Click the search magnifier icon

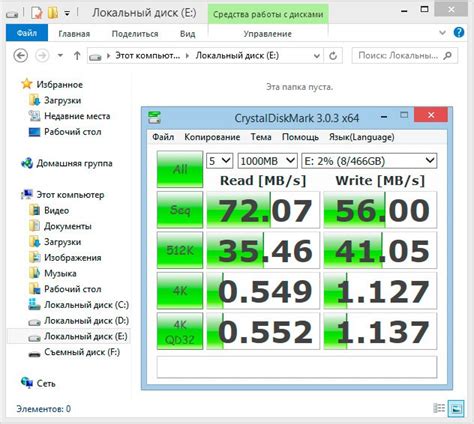pos(448,55)
